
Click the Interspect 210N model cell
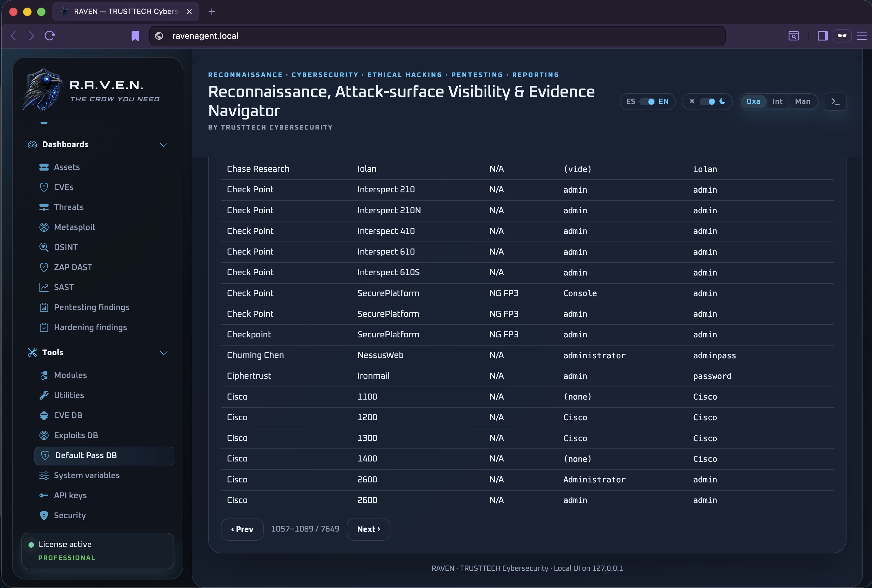tap(389, 210)
